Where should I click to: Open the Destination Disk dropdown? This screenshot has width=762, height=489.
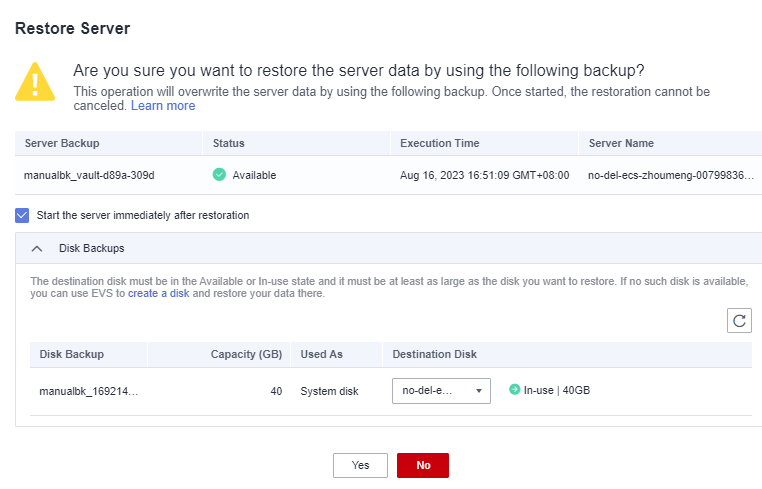pos(440,391)
